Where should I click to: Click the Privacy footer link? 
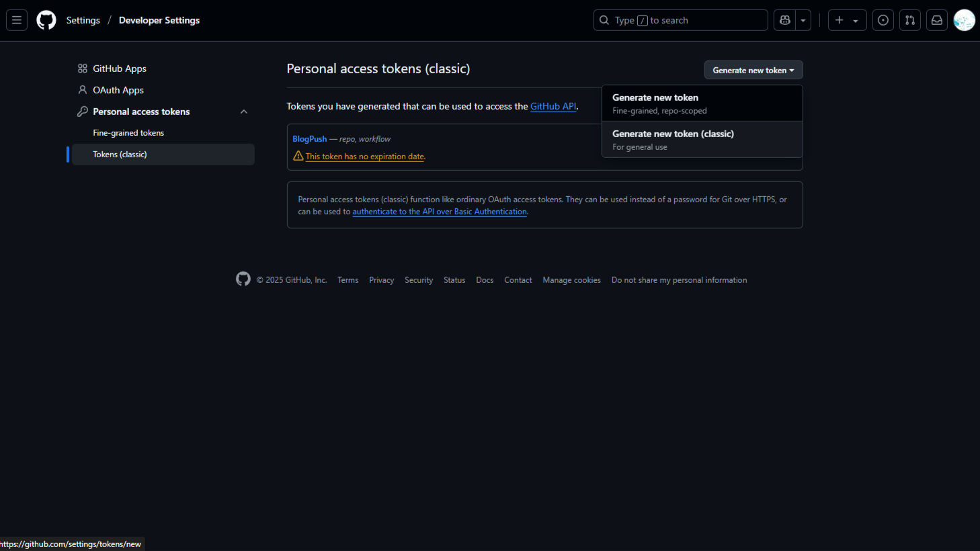(382, 280)
